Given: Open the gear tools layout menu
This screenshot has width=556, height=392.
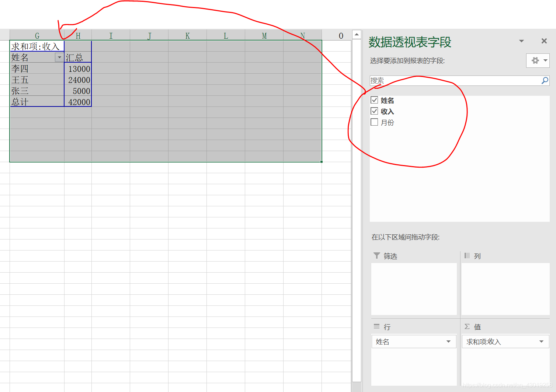Looking at the screenshot, I should tap(538, 60).
